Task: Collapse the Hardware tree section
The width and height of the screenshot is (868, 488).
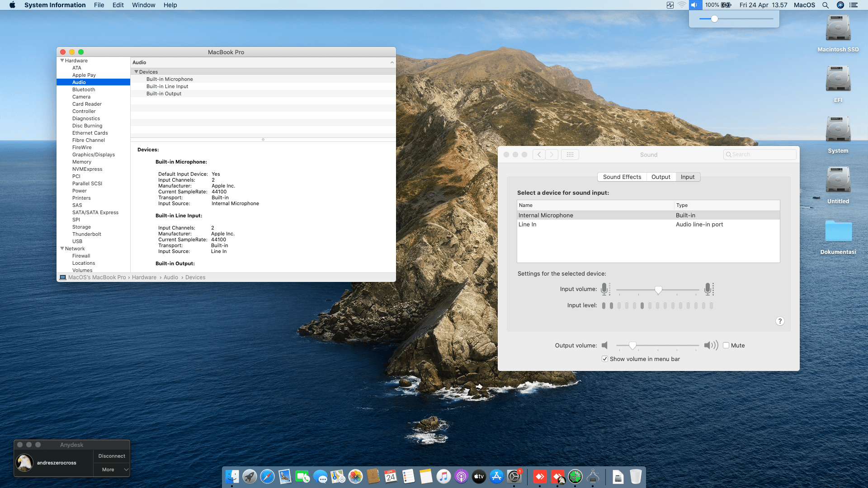Action: 62,61
